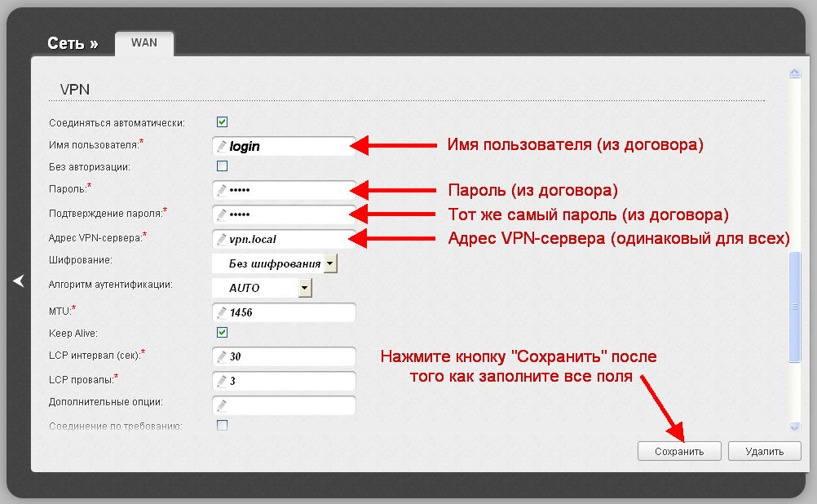817x504 pixels.
Task: Click scrollbar down arrow at bottom
Action: (x=795, y=427)
